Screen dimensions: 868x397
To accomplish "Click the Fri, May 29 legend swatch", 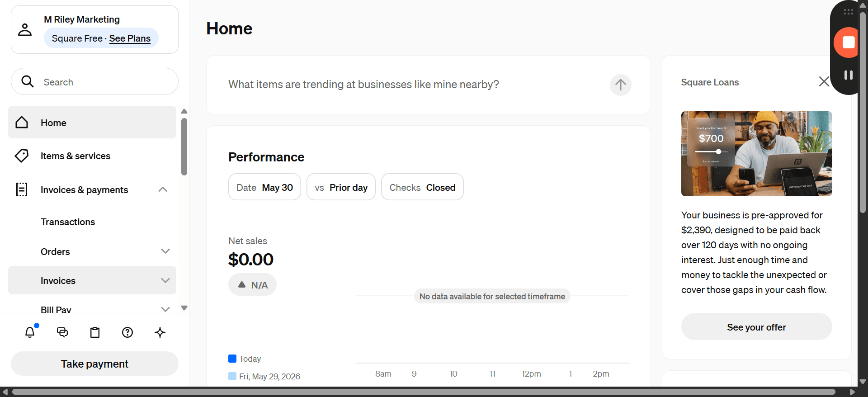I will coord(232,376).
